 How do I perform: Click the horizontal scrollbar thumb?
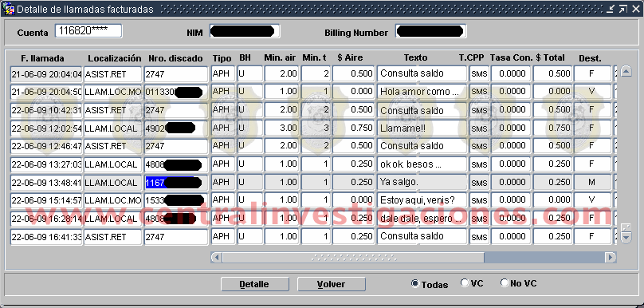click(x=353, y=258)
